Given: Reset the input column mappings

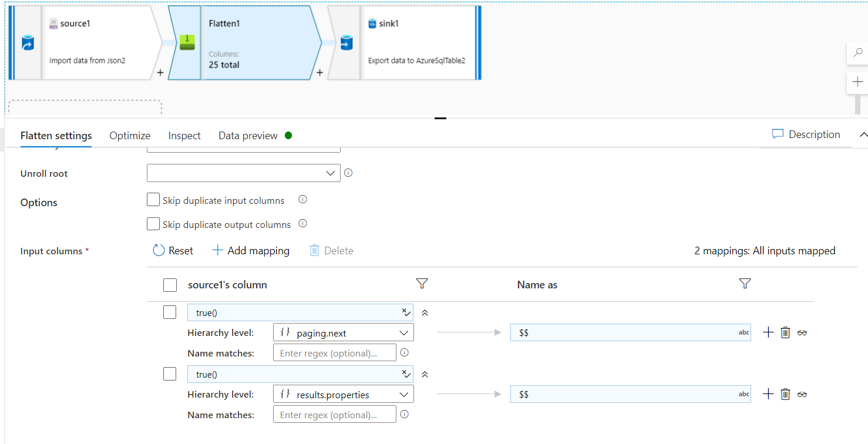Looking at the screenshot, I should click(x=173, y=250).
